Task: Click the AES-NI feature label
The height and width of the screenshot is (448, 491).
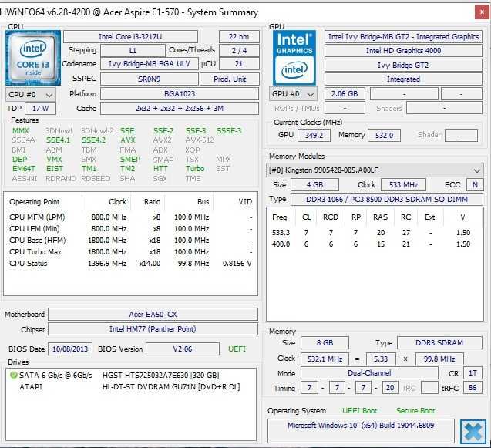Action: pos(24,179)
